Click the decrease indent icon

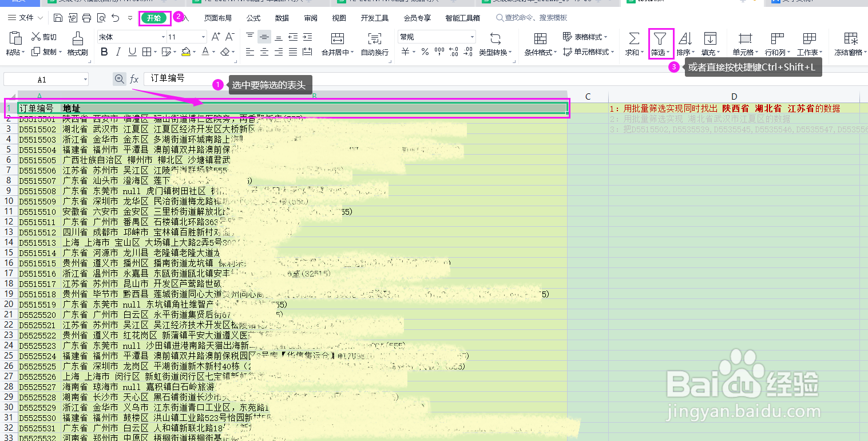[x=292, y=37]
